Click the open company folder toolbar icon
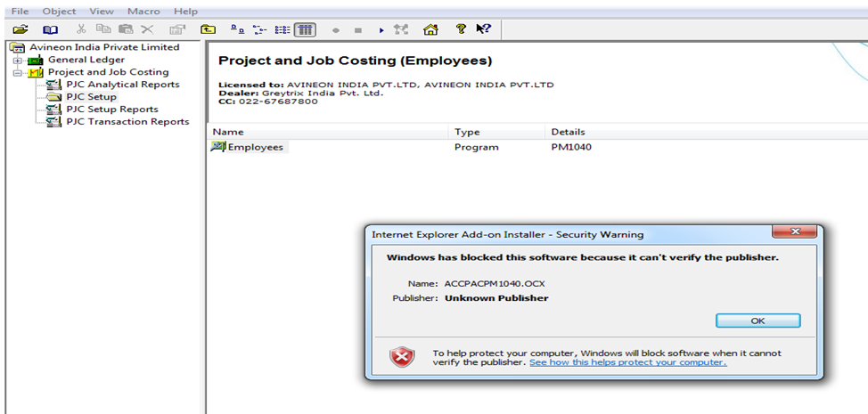Viewport: 868px width, 414px height. click(x=20, y=30)
